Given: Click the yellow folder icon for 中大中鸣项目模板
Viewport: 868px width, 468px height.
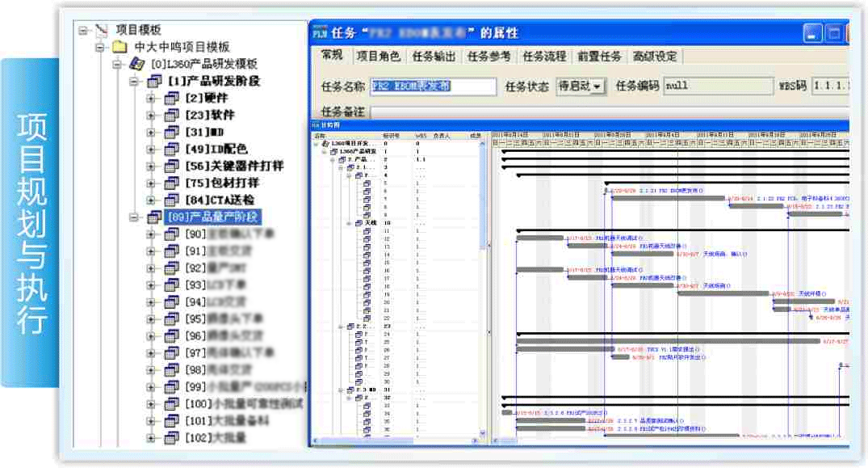Looking at the screenshot, I should (x=119, y=47).
